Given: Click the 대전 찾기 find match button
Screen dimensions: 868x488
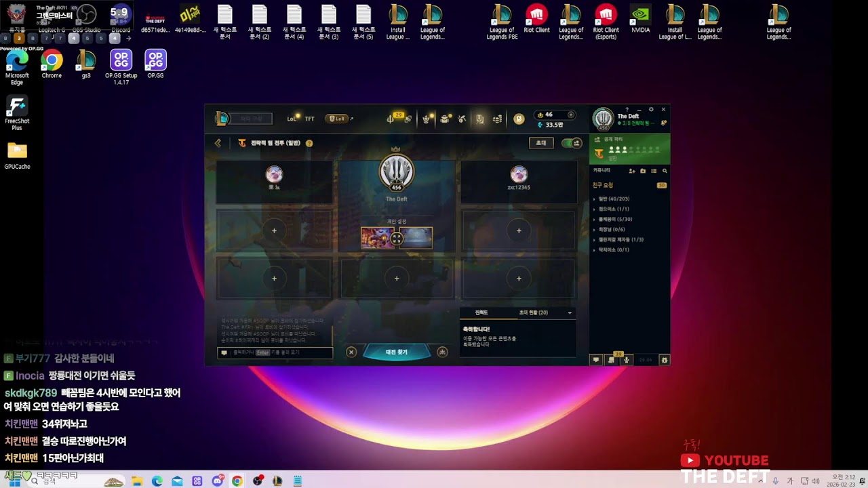Looking at the screenshot, I should [x=397, y=352].
